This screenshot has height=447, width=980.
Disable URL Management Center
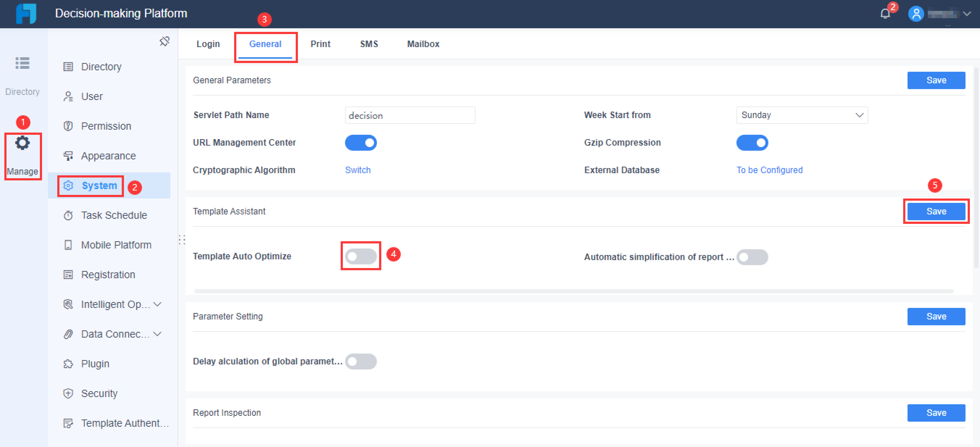pos(361,143)
